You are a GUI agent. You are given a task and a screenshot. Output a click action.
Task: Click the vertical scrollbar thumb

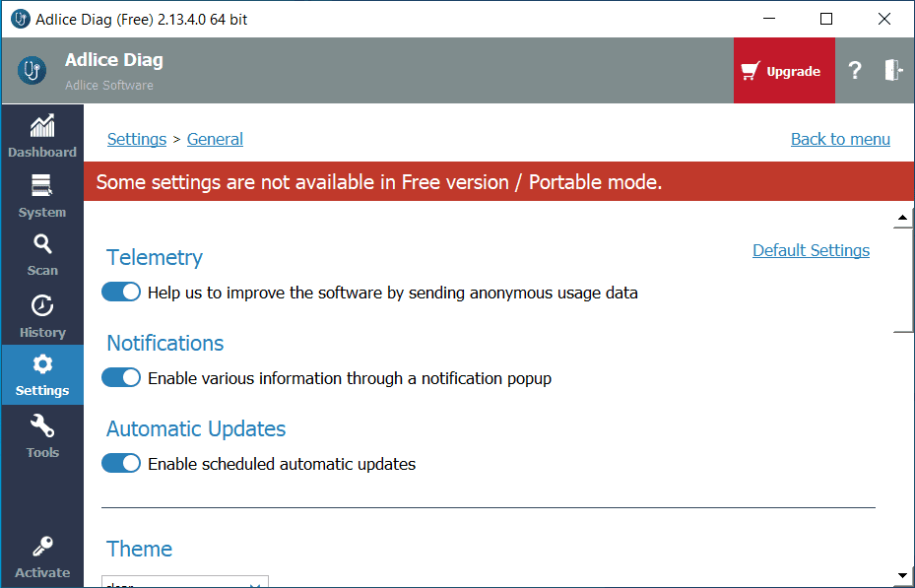tap(903, 280)
